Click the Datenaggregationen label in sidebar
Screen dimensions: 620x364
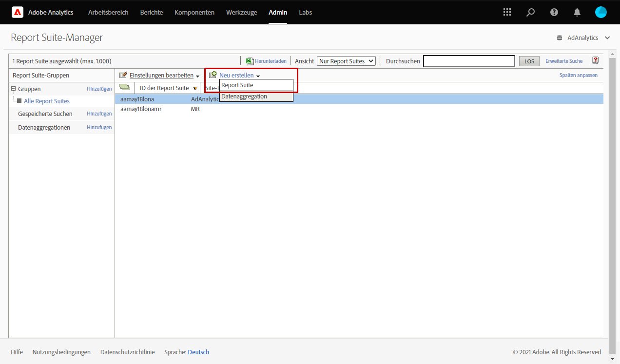point(44,127)
